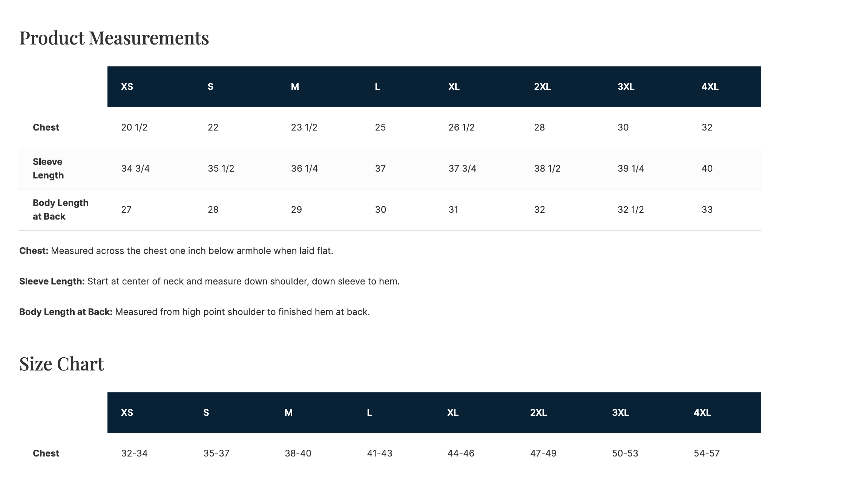Screen dimensions: 868x498
Task: Click the M chest measurement 23 1/2
Action: (x=304, y=128)
